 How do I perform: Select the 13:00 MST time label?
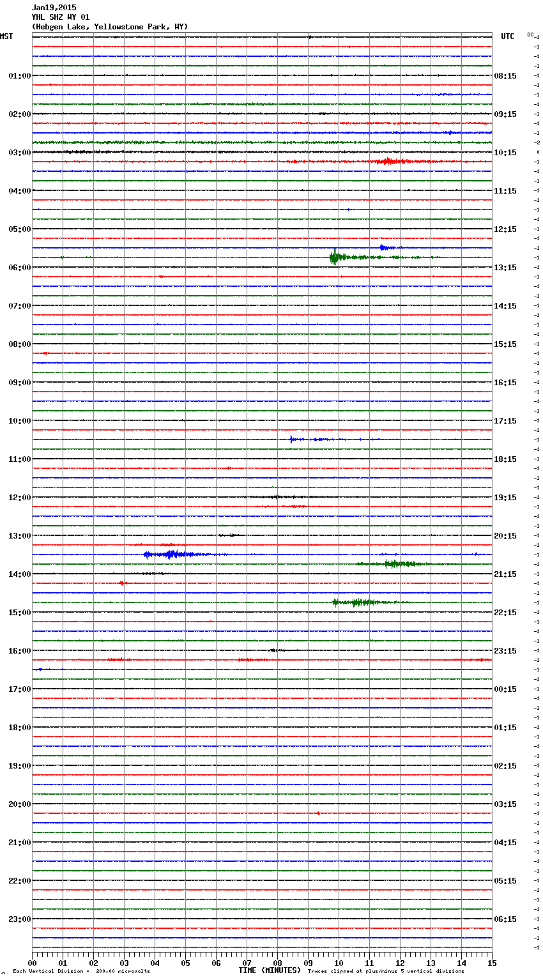click(19, 536)
